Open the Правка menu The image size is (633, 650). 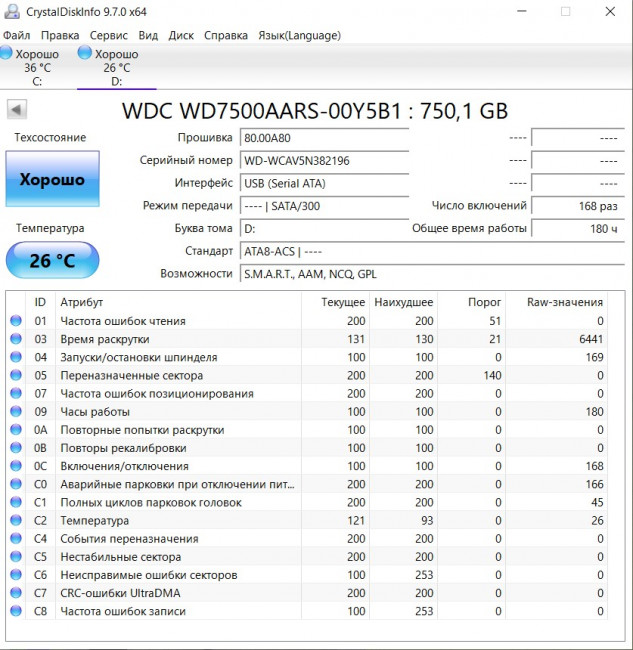click(60, 36)
